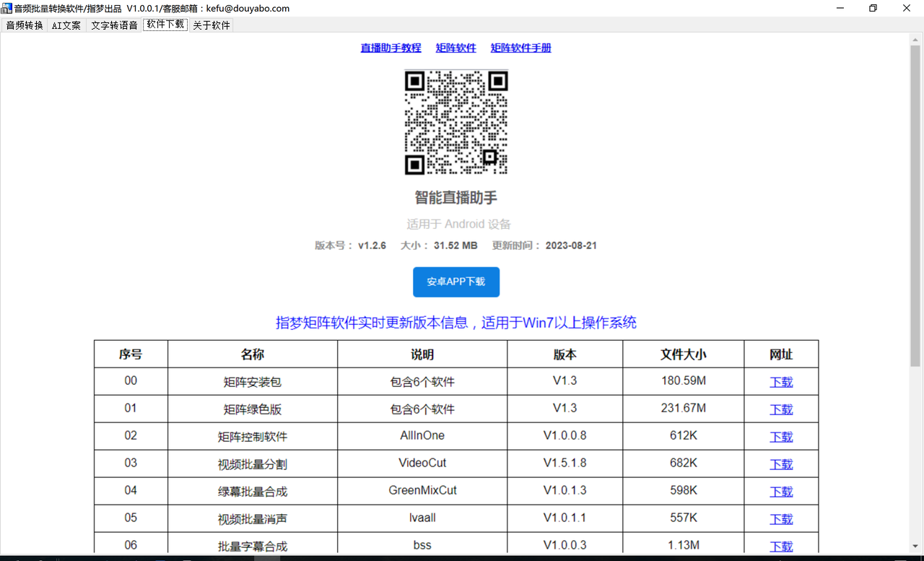Click the 安卓APP下载 button
Screen dimensions: 924x561
pyautogui.click(x=456, y=282)
